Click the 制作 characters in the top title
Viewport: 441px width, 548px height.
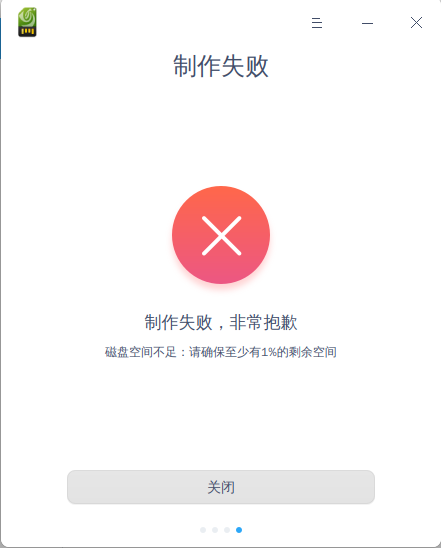pos(197,66)
